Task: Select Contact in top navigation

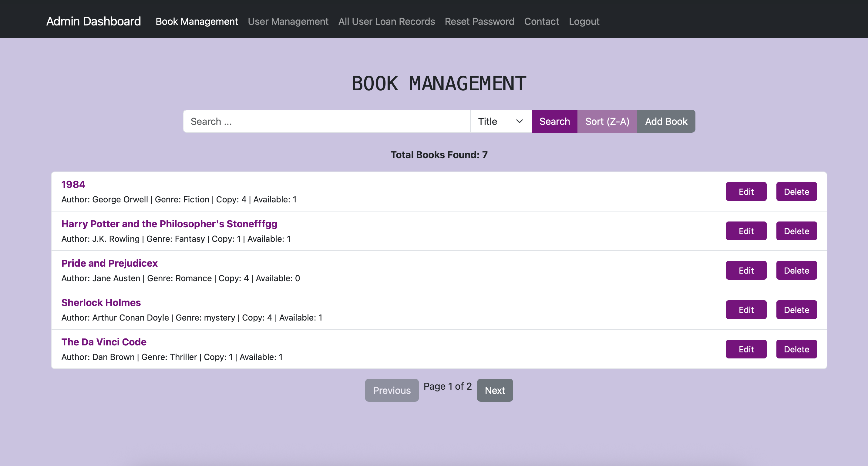Action: (x=541, y=22)
